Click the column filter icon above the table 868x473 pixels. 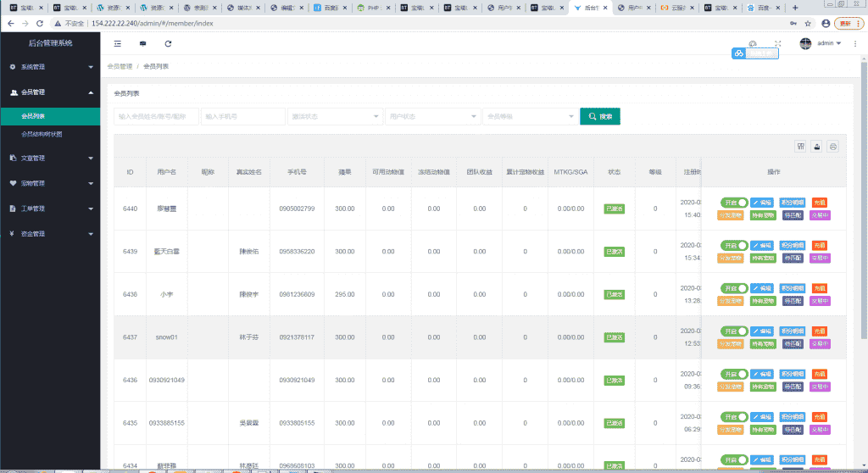click(800, 146)
